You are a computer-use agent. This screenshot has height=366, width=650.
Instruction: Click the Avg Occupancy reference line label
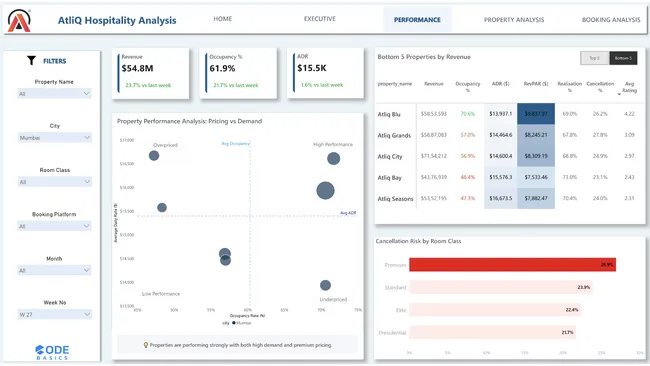pos(235,144)
